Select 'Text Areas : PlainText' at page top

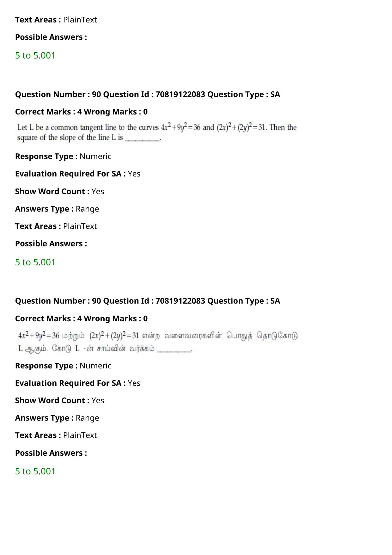point(56,20)
